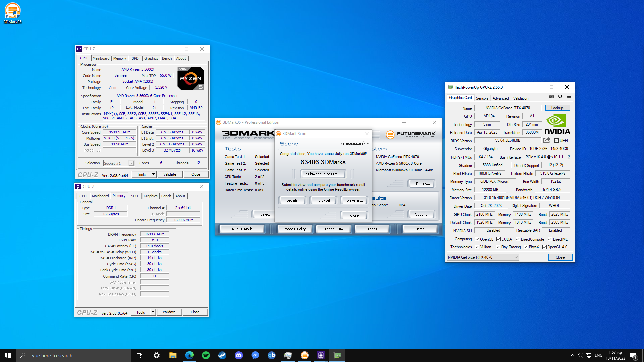The height and width of the screenshot is (362, 644).
Task: Click the Windows search box
Action: click(x=74, y=355)
